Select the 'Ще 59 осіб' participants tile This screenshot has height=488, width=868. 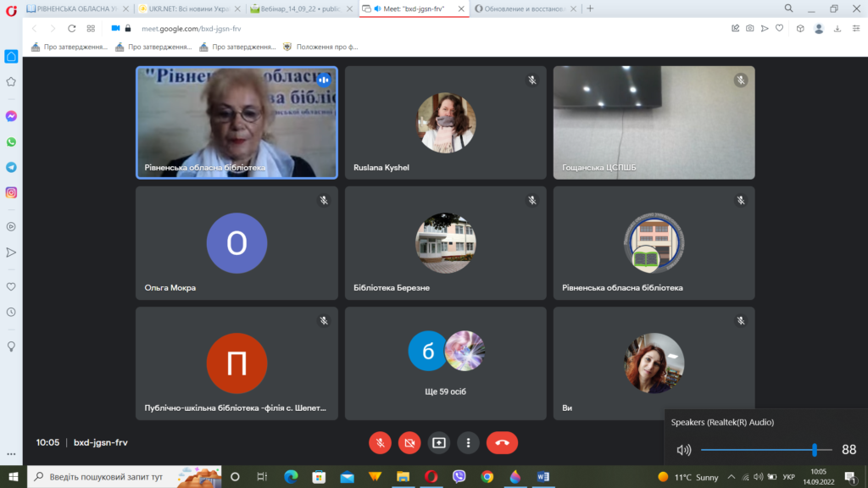445,363
